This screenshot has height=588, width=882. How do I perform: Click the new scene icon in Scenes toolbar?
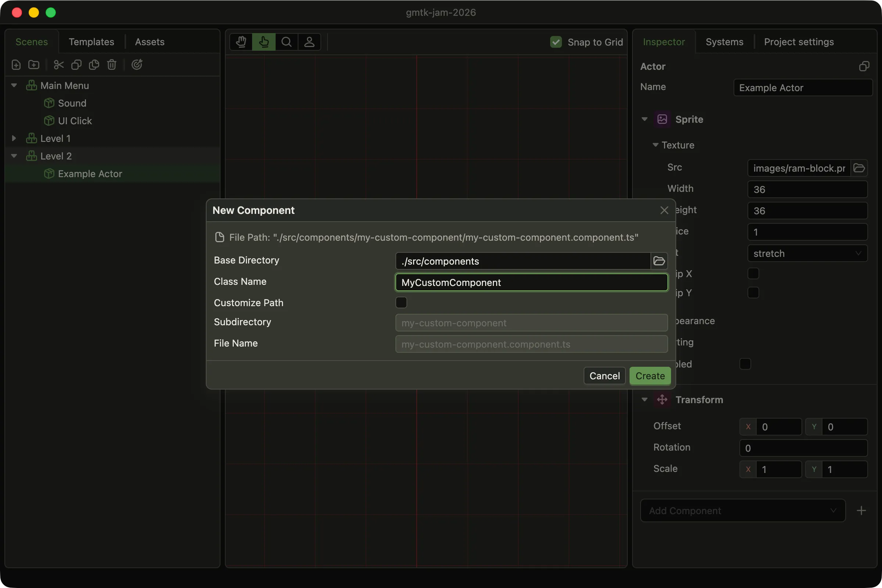16,65
